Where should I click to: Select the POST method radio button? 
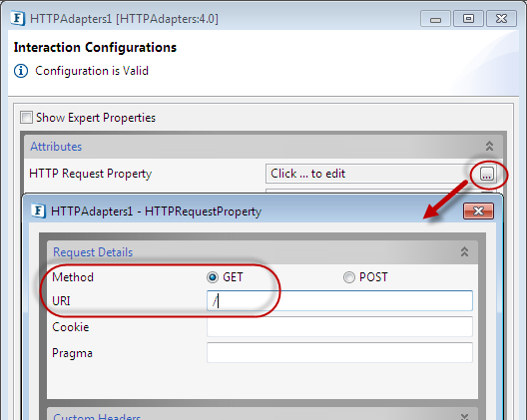pyautogui.click(x=349, y=277)
